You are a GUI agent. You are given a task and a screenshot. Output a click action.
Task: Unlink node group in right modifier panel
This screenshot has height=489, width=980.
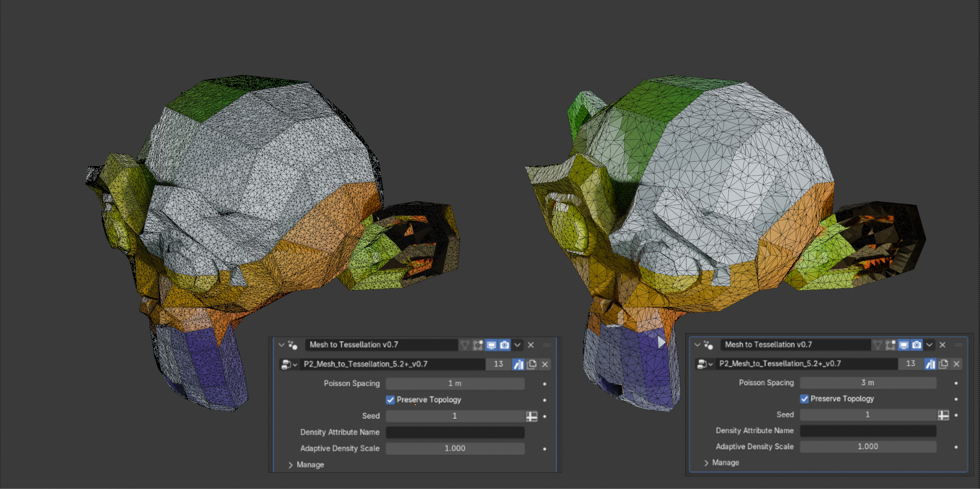pos(956,364)
